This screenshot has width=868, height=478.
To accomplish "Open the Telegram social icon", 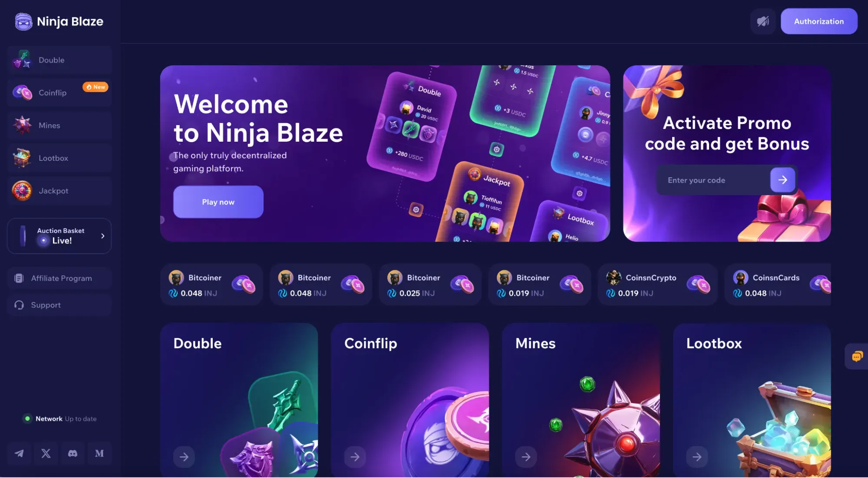I will (19, 454).
